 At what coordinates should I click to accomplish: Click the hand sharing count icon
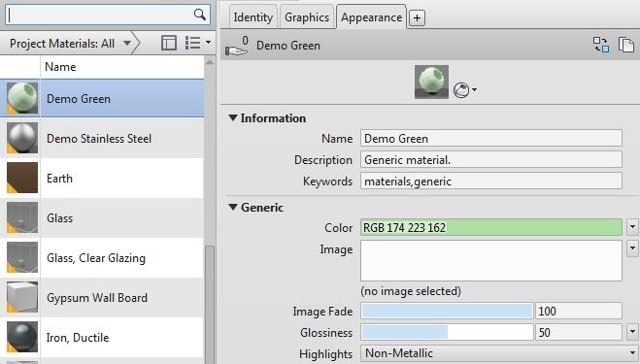[238, 46]
